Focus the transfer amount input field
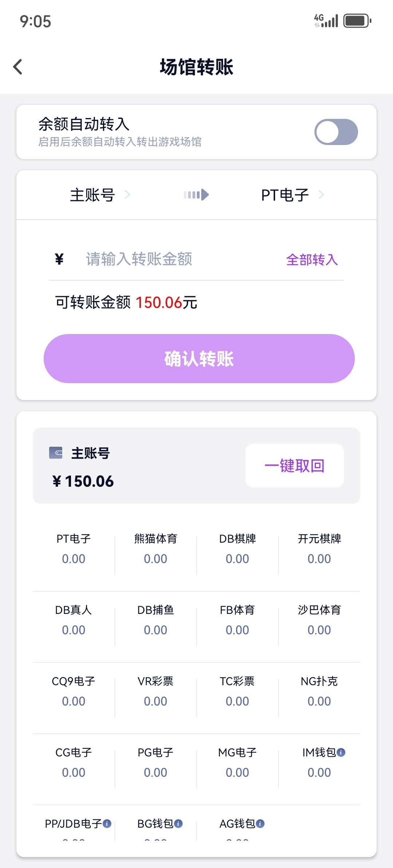 pos(175,259)
